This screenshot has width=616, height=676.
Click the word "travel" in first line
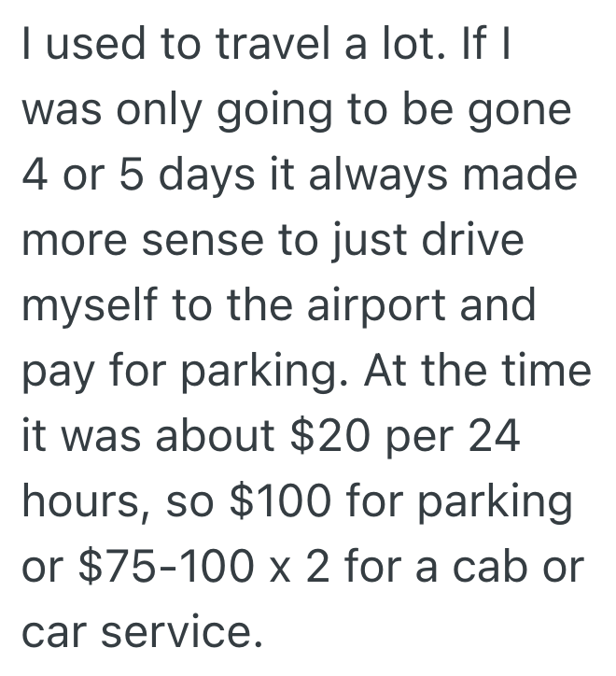[264, 46]
